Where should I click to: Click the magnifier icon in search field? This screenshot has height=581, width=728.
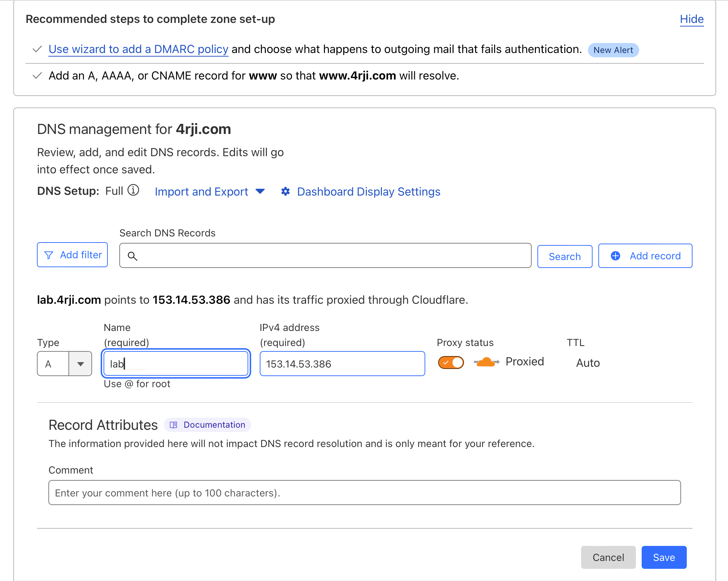(x=133, y=256)
